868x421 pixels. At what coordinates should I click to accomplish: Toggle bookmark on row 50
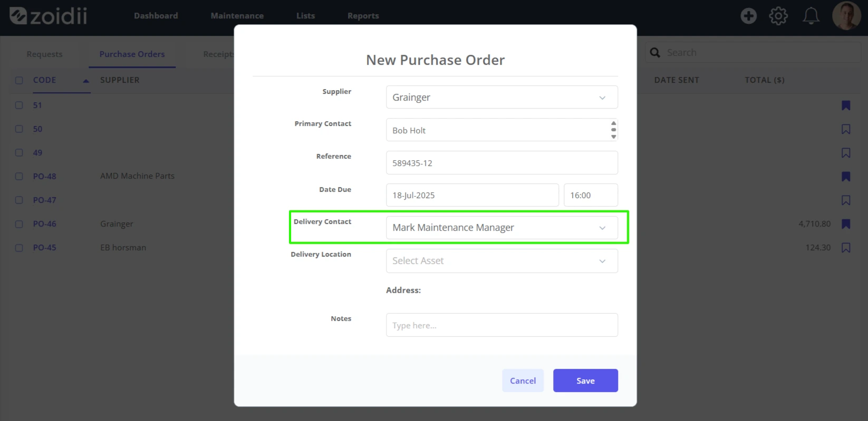click(x=846, y=129)
